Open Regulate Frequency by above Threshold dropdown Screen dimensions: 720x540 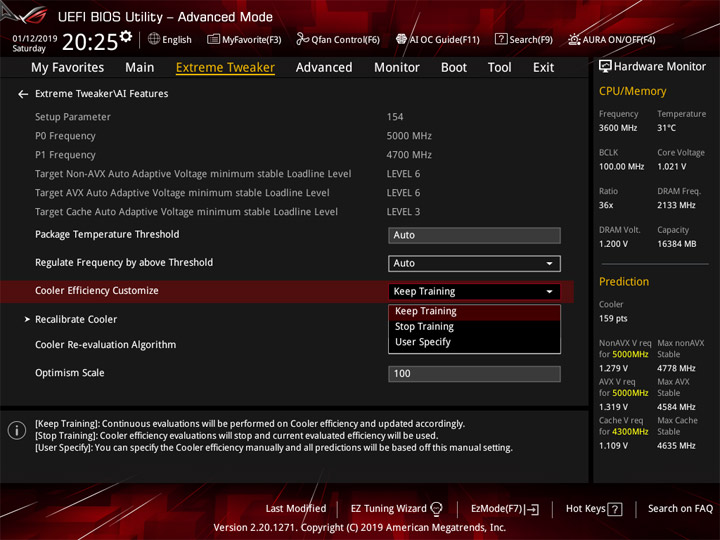[x=474, y=264]
